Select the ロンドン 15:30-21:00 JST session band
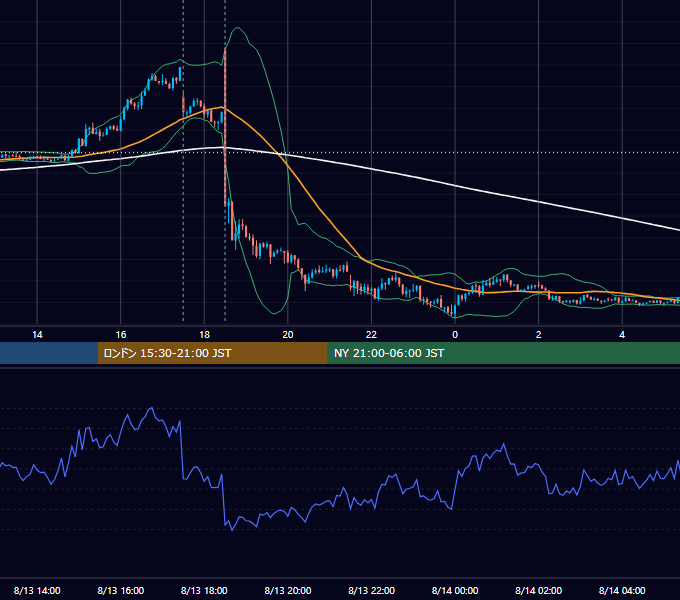The width and height of the screenshot is (680, 600). (212, 353)
